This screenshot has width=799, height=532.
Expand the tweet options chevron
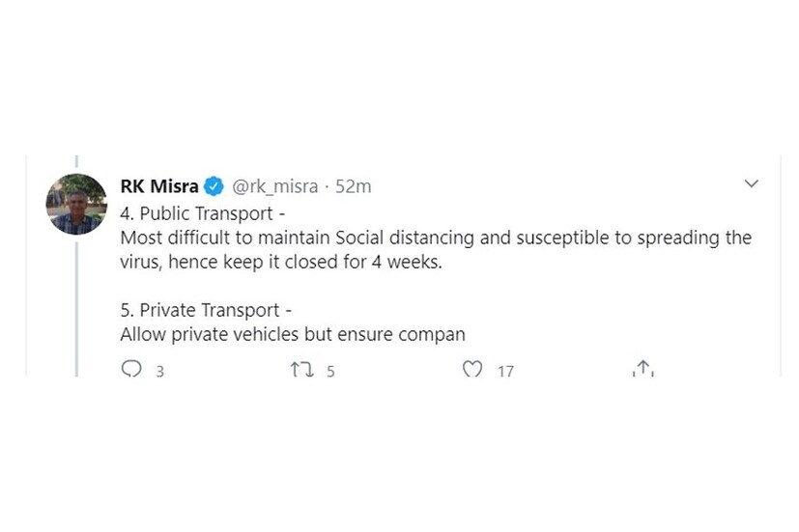[751, 183]
